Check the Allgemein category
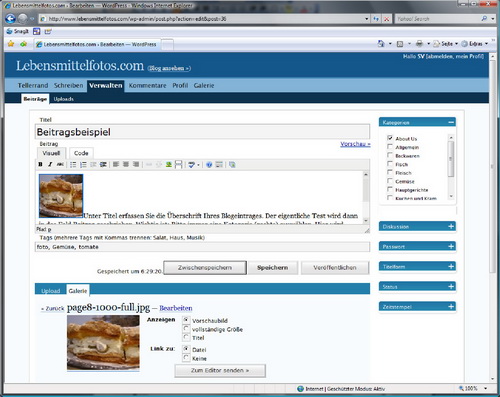 [x=390, y=147]
